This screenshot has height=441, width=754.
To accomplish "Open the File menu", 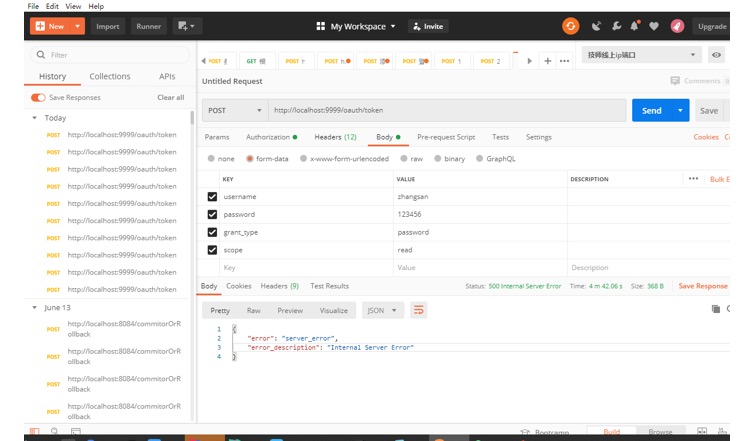I will [33, 6].
